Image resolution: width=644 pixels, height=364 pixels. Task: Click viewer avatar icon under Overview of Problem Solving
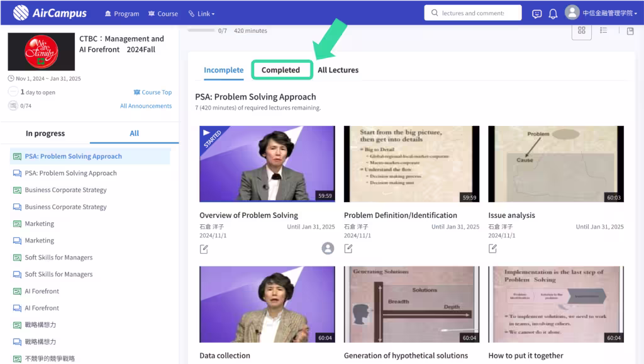328,248
